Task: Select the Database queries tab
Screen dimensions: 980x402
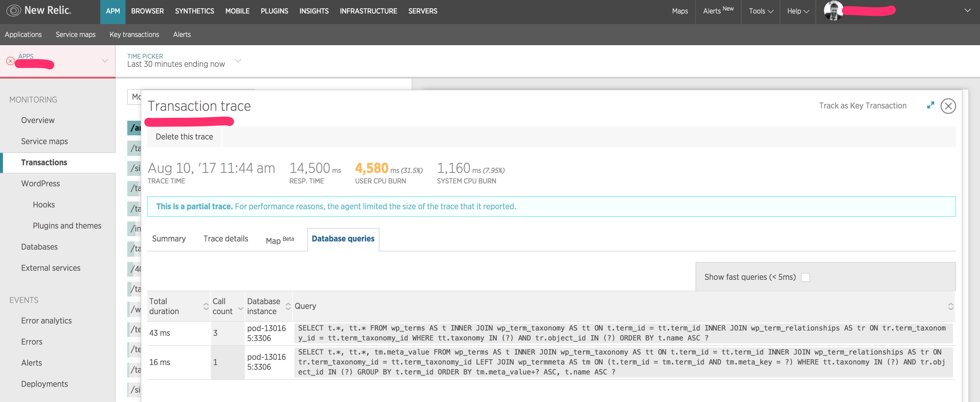Action: click(343, 239)
